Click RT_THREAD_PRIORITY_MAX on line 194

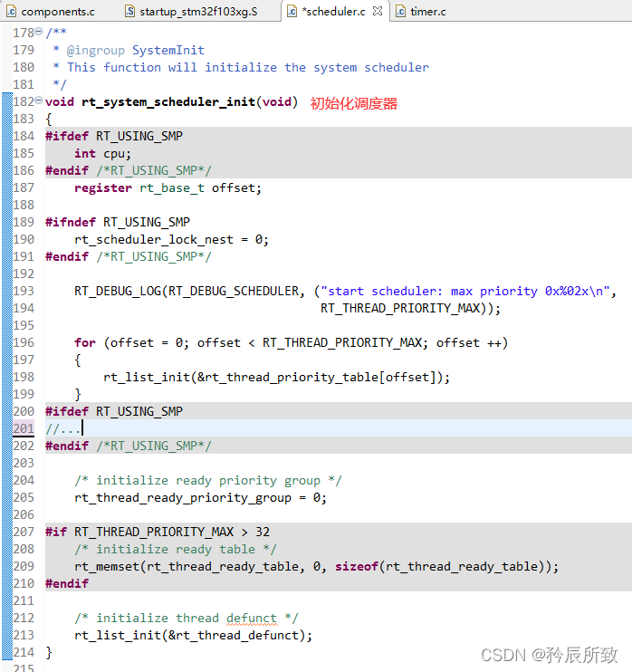(x=400, y=308)
